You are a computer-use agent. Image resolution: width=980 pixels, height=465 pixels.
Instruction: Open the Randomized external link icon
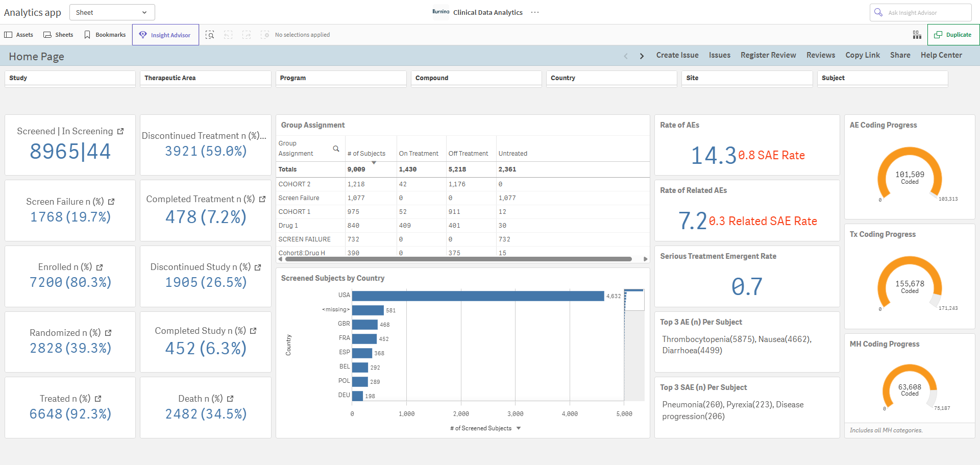tap(108, 333)
